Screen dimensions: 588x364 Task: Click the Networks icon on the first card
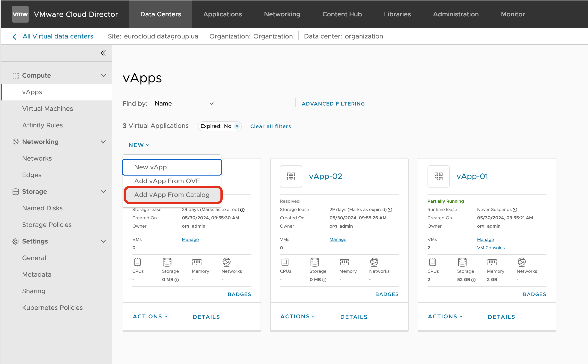(226, 262)
